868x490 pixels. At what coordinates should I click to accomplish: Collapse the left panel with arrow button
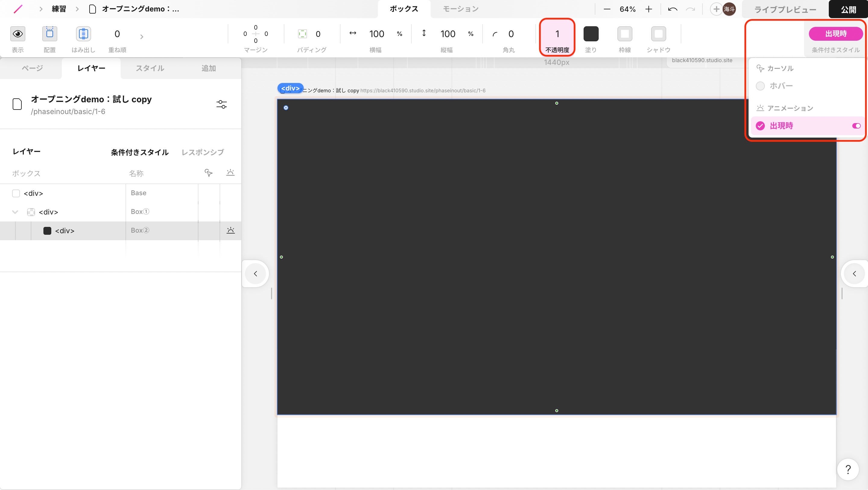pos(255,274)
